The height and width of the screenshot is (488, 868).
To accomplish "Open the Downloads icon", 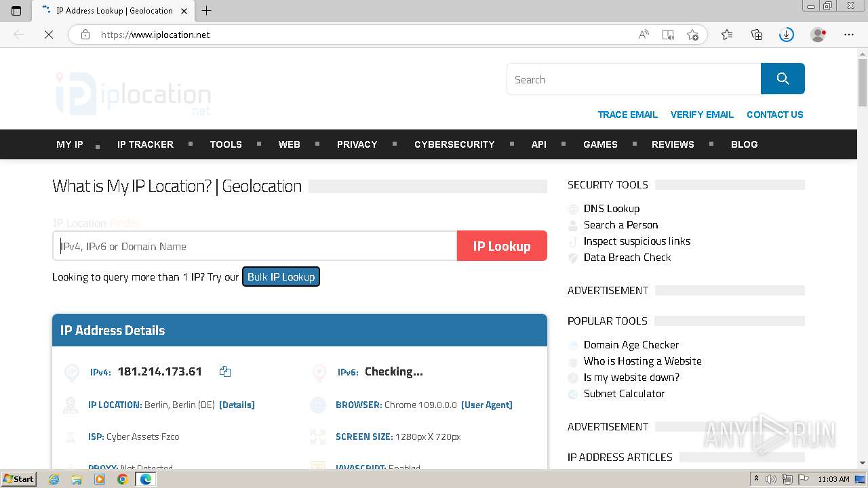I will [787, 35].
